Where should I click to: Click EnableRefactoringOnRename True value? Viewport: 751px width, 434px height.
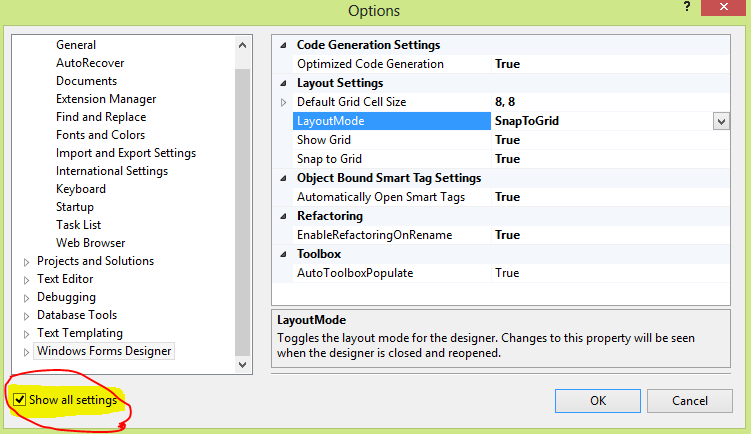(x=507, y=235)
